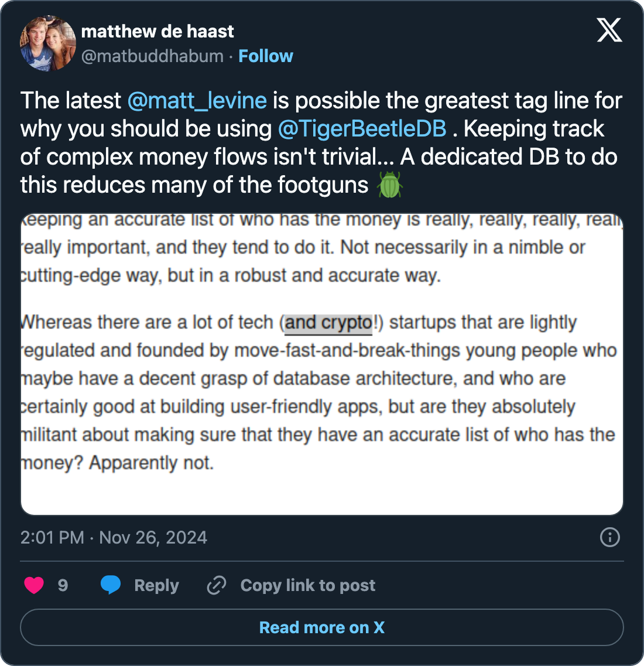The height and width of the screenshot is (666, 644).
Task: Click the chain link copy icon
Action: click(217, 585)
